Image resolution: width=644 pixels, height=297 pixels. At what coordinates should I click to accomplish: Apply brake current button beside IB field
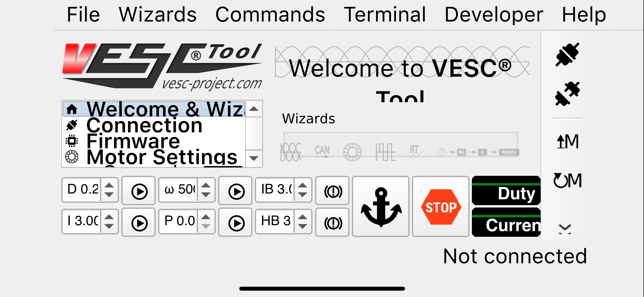pos(332,191)
